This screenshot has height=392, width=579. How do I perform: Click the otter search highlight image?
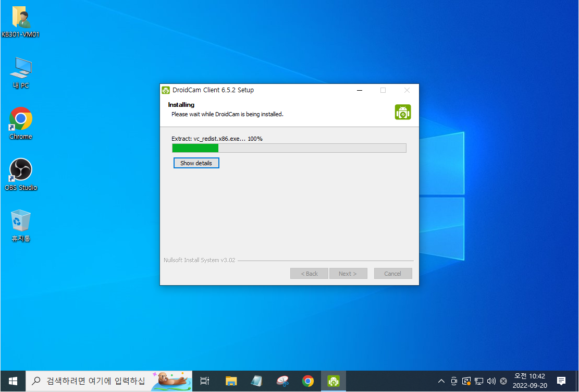(x=172, y=381)
